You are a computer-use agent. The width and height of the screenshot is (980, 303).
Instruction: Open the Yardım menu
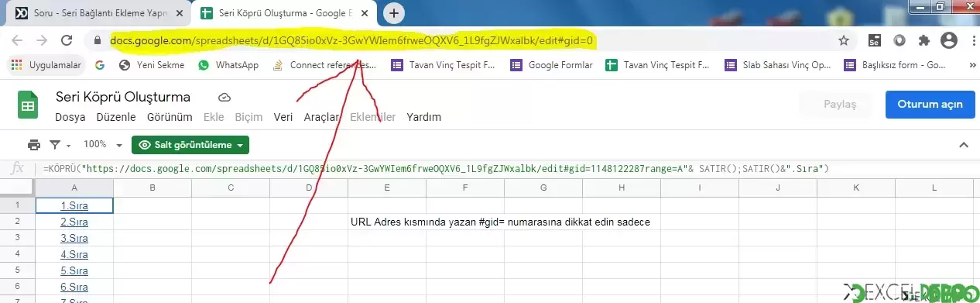pyautogui.click(x=423, y=117)
